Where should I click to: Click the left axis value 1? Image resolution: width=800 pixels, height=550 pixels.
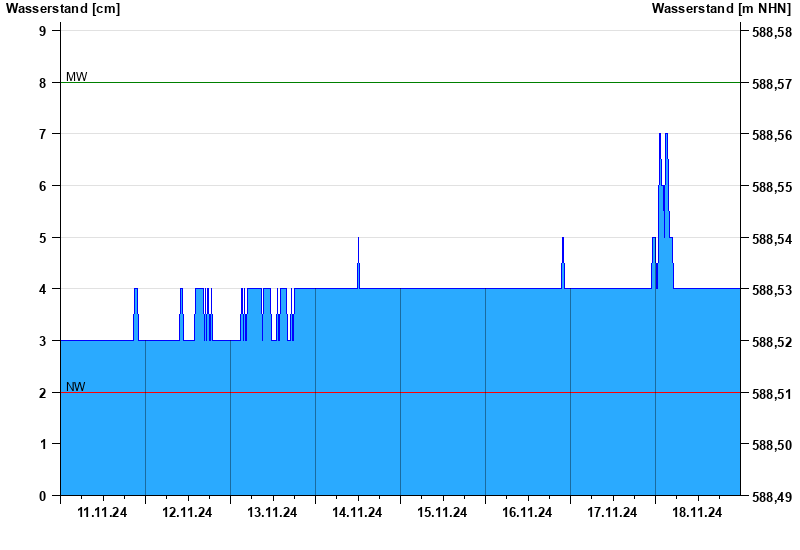(42, 444)
